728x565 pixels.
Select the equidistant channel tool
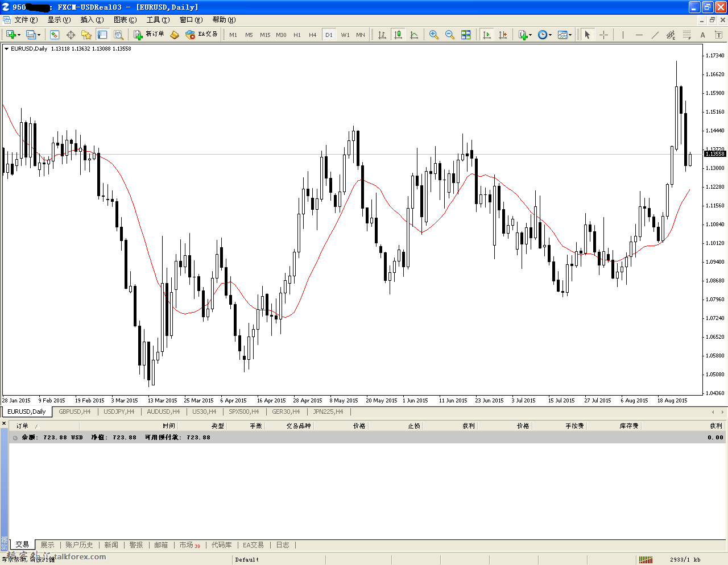click(x=671, y=35)
